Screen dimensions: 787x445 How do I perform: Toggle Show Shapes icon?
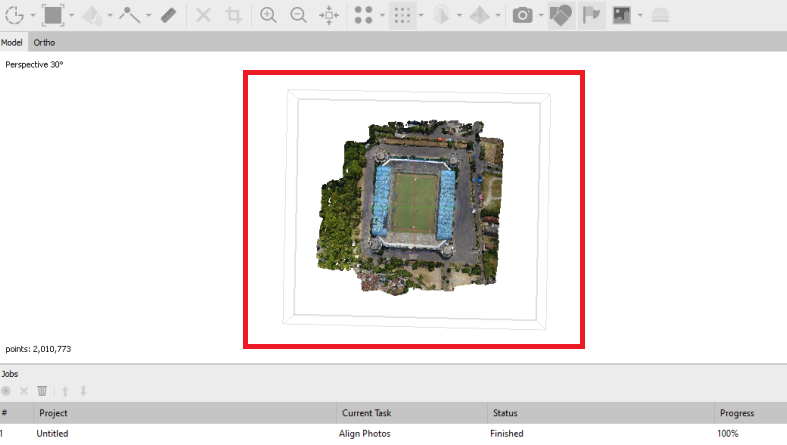click(x=561, y=15)
